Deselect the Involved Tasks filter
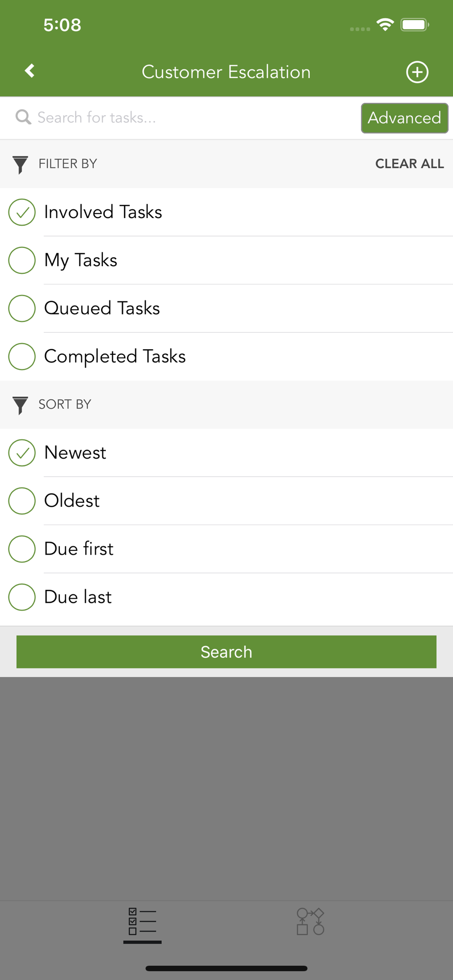Image resolution: width=453 pixels, height=980 pixels. (x=226, y=212)
